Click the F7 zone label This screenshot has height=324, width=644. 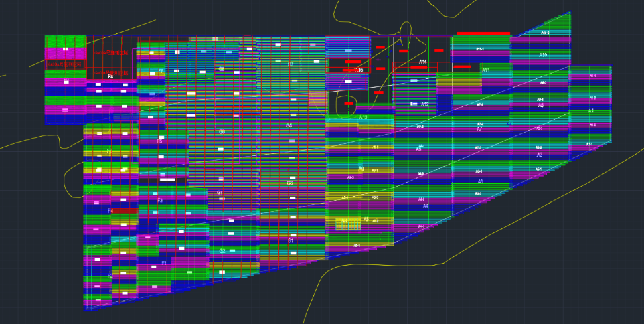point(161,70)
